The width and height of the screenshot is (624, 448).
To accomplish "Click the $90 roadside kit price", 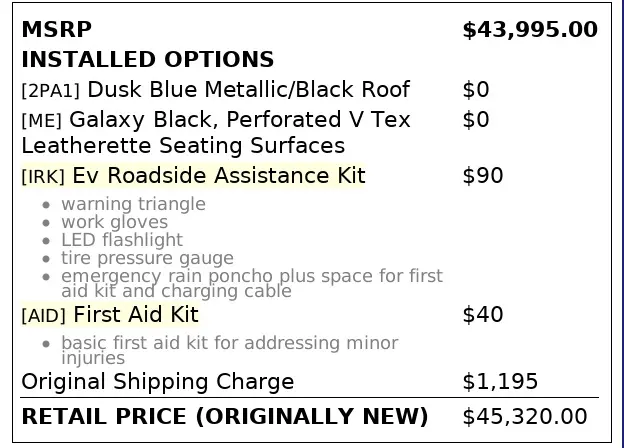I will 483,176.
